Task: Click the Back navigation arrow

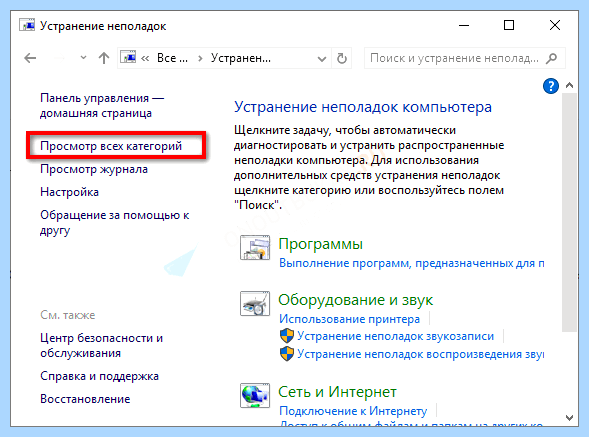Action: pyautogui.click(x=30, y=58)
